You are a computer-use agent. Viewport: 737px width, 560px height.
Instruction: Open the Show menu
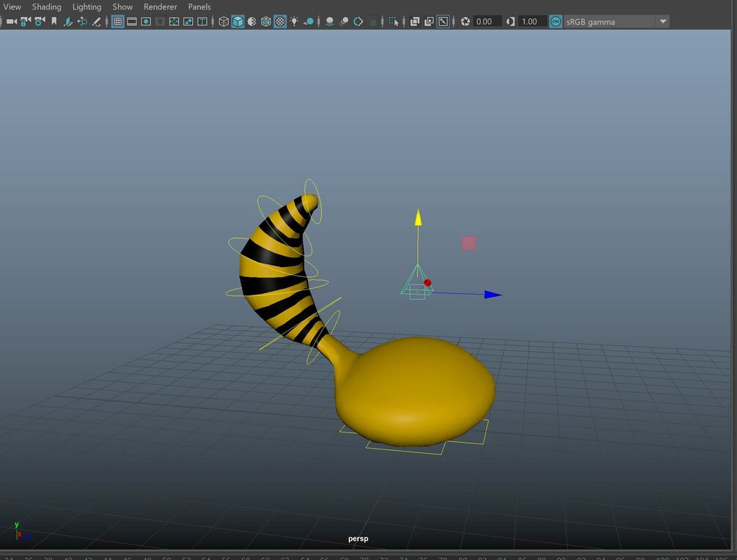(x=122, y=7)
